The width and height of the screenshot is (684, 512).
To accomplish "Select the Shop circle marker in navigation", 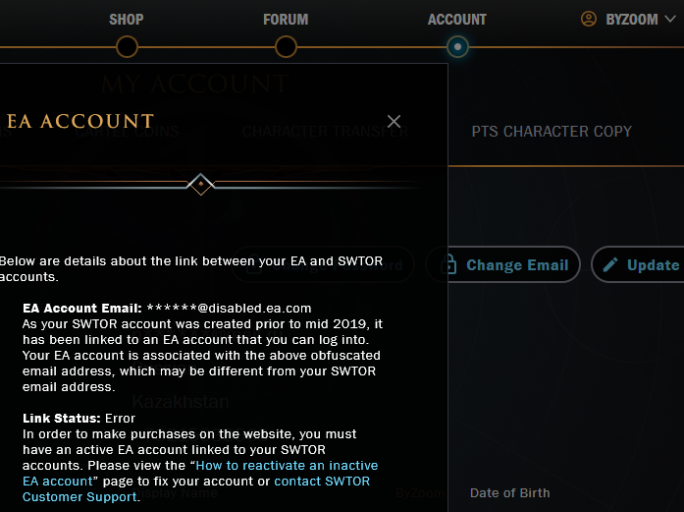I will [127, 46].
